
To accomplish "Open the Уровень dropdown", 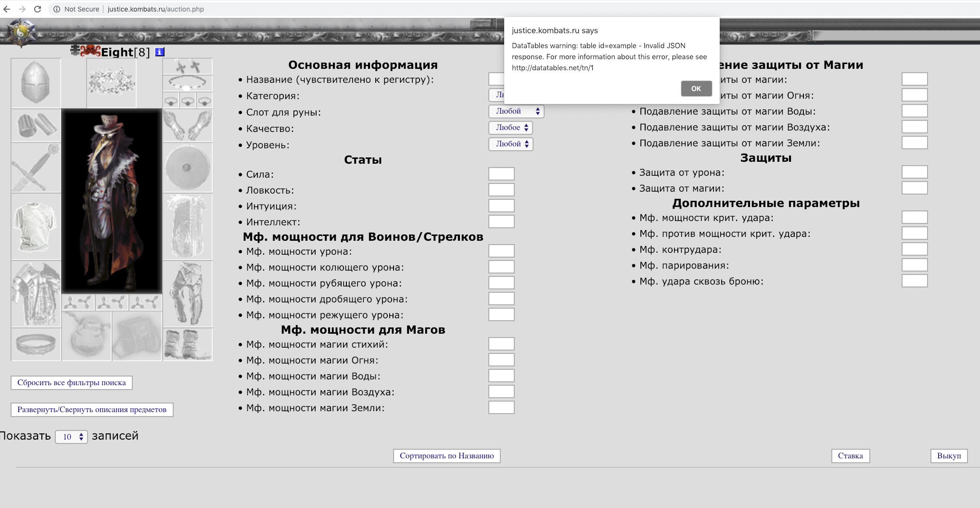I will click(511, 144).
